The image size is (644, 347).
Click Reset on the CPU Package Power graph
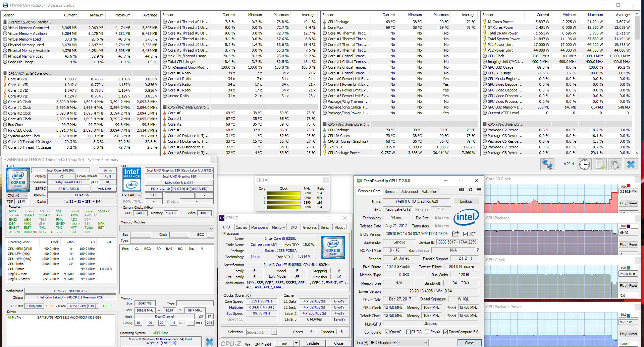pos(633,334)
